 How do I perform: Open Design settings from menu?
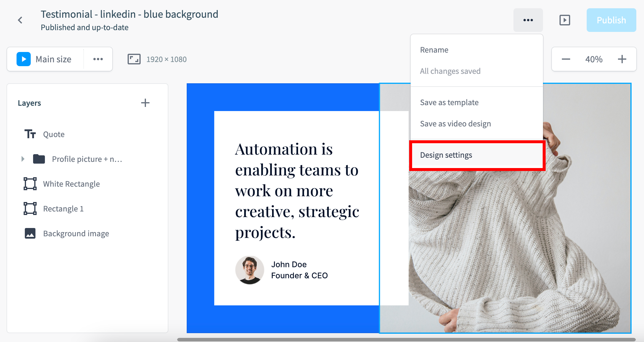(446, 155)
